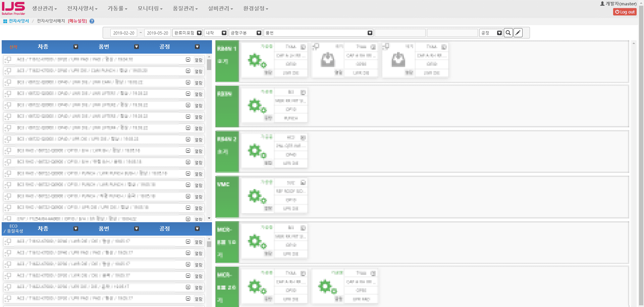Open the 완료미포함 dropdown

(x=199, y=33)
